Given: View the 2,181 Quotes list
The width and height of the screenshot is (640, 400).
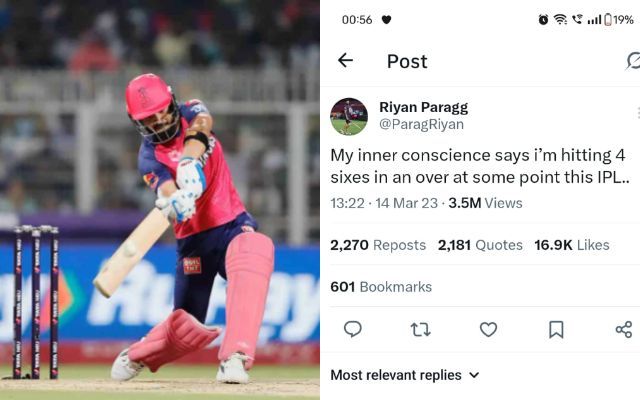Looking at the screenshot, I should [x=480, y=245].
